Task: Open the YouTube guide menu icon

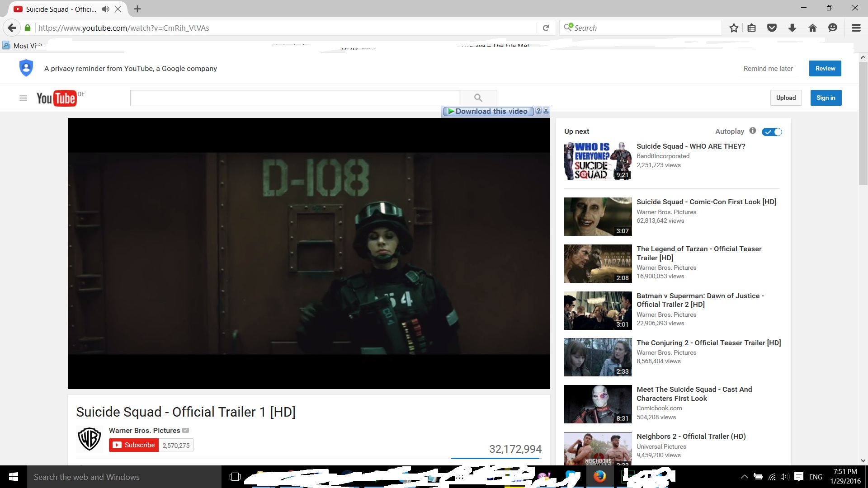Action: 23,98
